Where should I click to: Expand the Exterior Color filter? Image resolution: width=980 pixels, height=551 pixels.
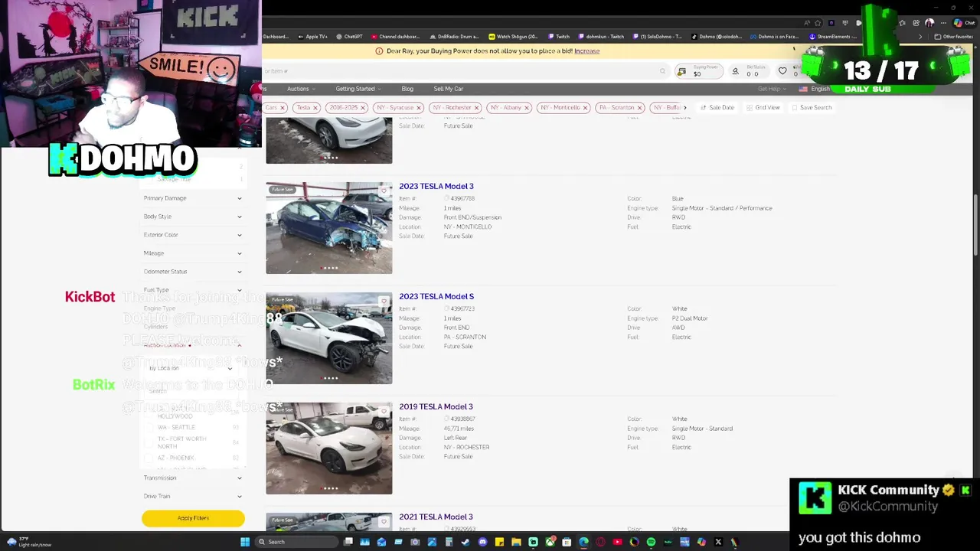point(193,235)
